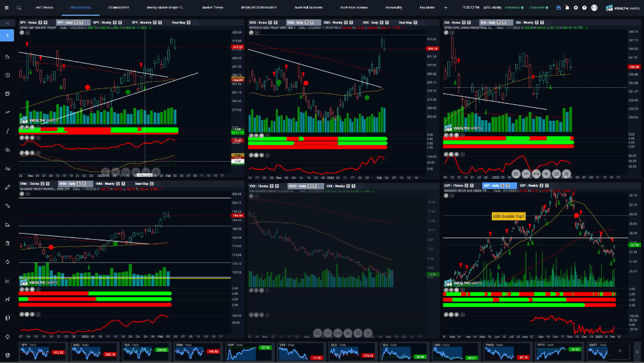
Task: Open settings via the gear icon
Action: tap(576, 7)
